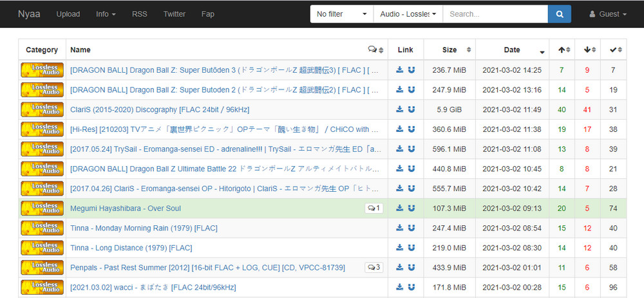
Task: Download torrent file for Megumi Hayashibara - Over Soul
Action: [x=399, y=209]
